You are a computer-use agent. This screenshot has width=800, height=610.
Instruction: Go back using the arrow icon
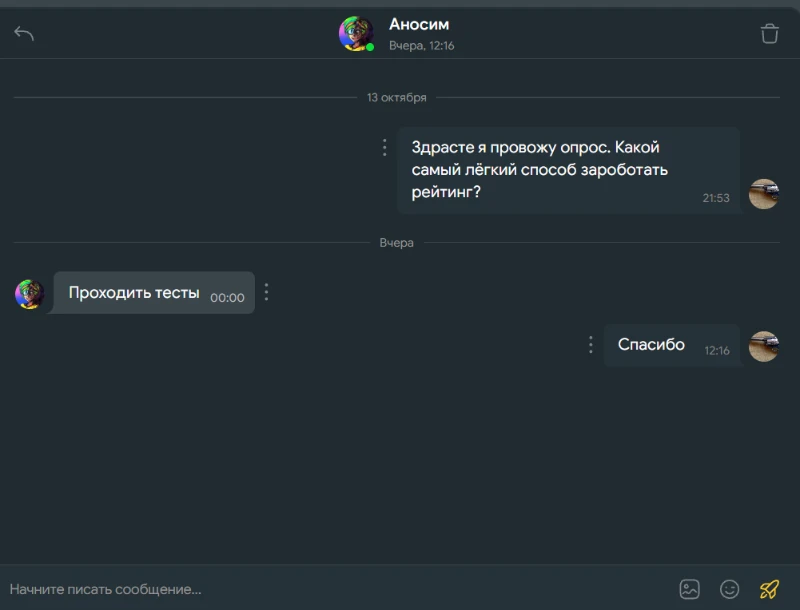(x=24, y=34)
